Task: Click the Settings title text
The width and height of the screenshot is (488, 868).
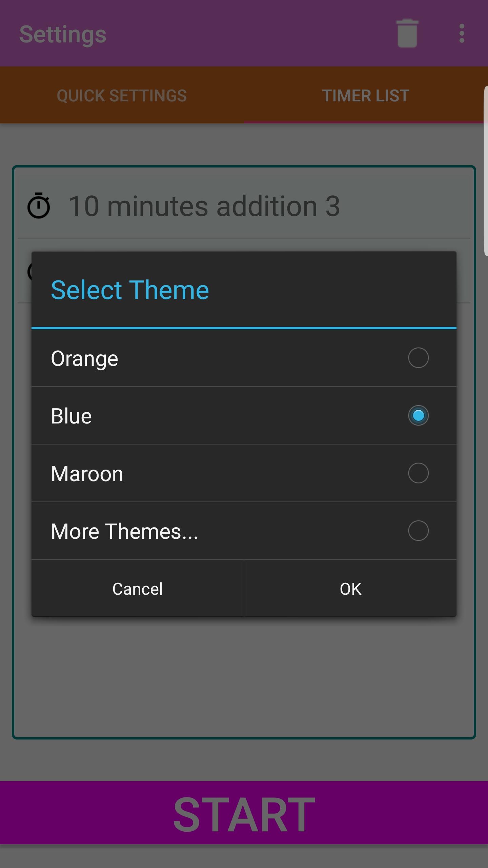Action: coord(63,34)
